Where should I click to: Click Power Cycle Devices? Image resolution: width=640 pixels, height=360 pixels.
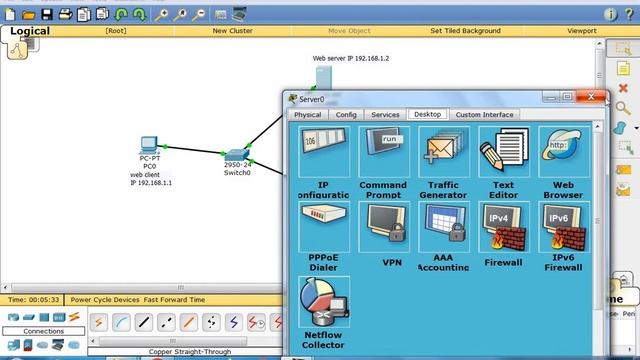(x=105, y=300)
